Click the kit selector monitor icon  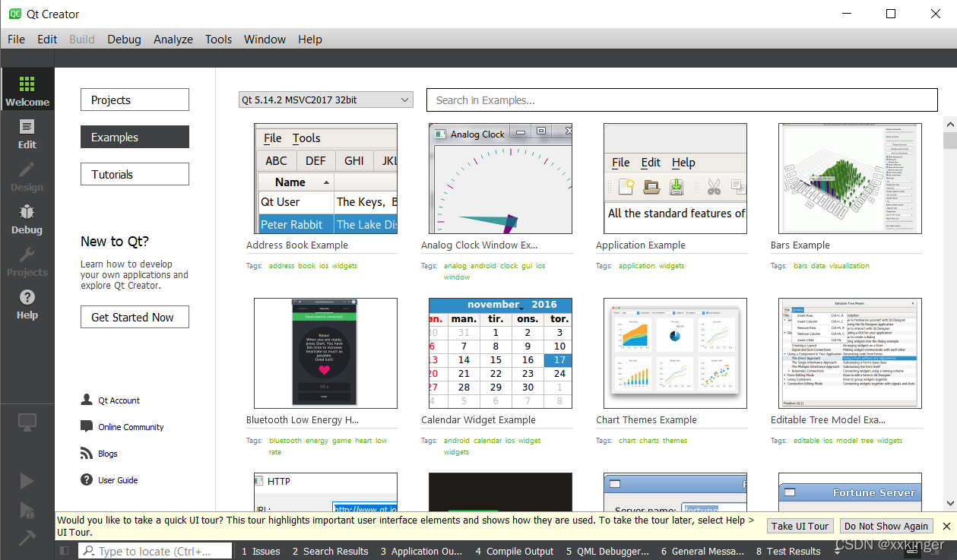[27, 421]
